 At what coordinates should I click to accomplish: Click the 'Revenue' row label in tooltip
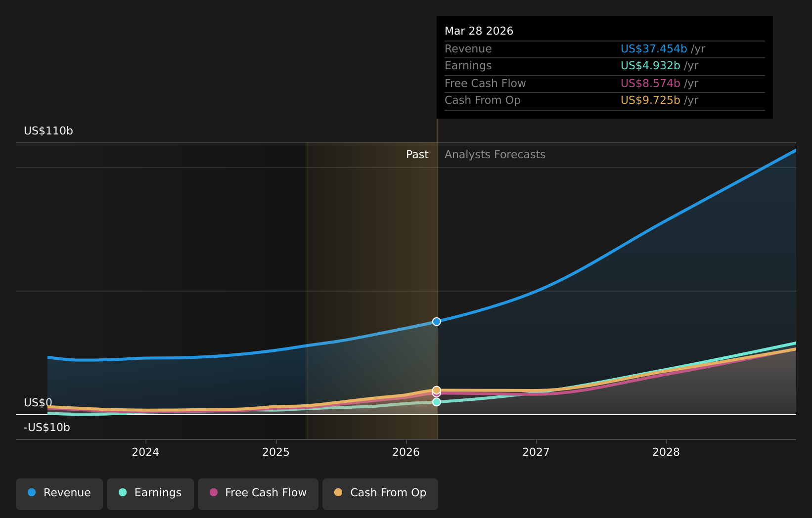click(468, 49)
